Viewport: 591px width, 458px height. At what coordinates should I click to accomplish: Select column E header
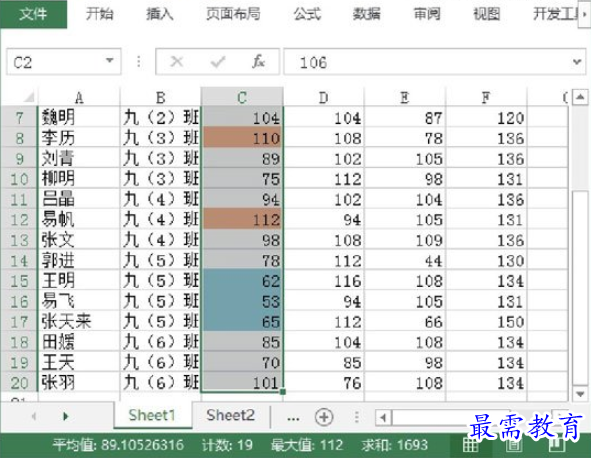[405, 97]
